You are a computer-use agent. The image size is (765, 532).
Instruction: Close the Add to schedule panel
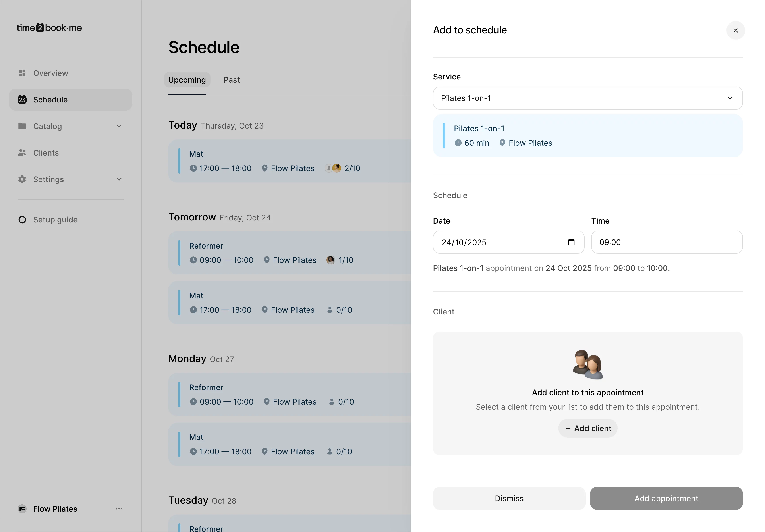(x=736, y=30)
